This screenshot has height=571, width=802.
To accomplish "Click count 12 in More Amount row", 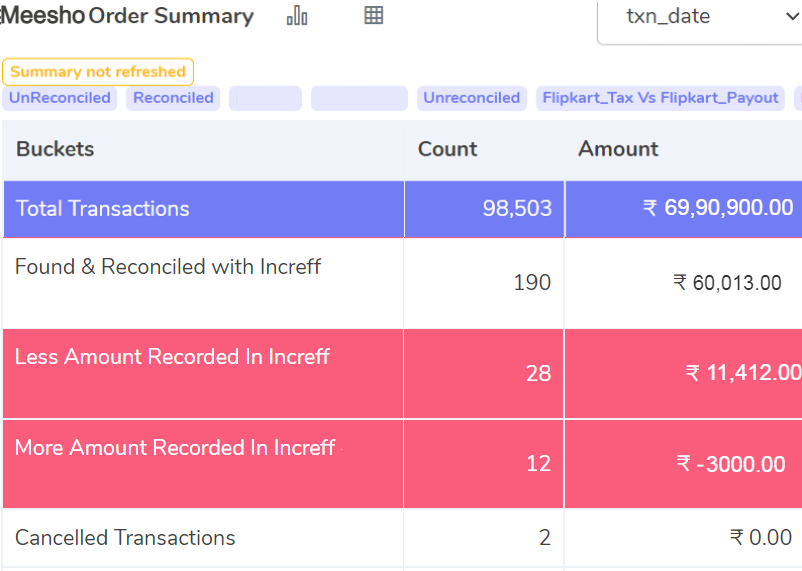I will (x=539, y=464).
